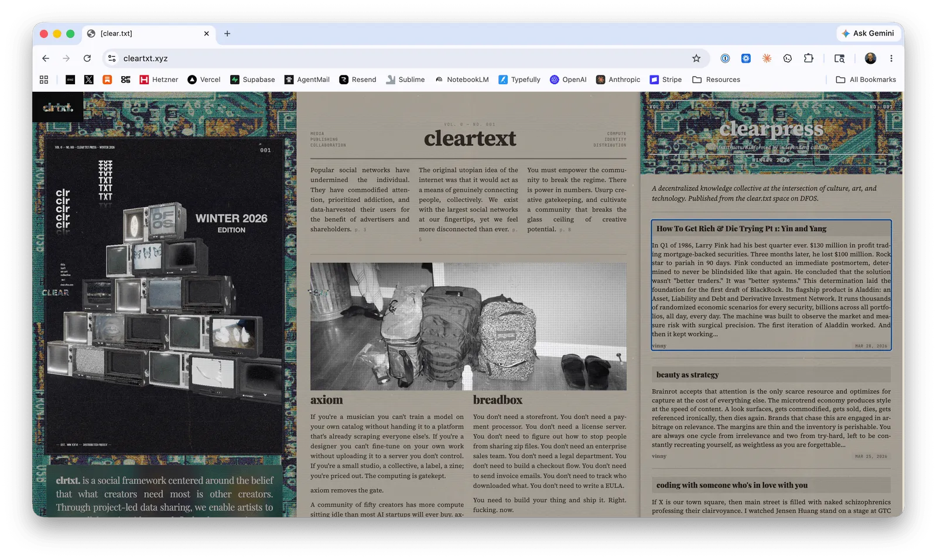Screen dimensions: 937x560
Task: Open the NotebookLM bookmark
Action: (461, 80)
